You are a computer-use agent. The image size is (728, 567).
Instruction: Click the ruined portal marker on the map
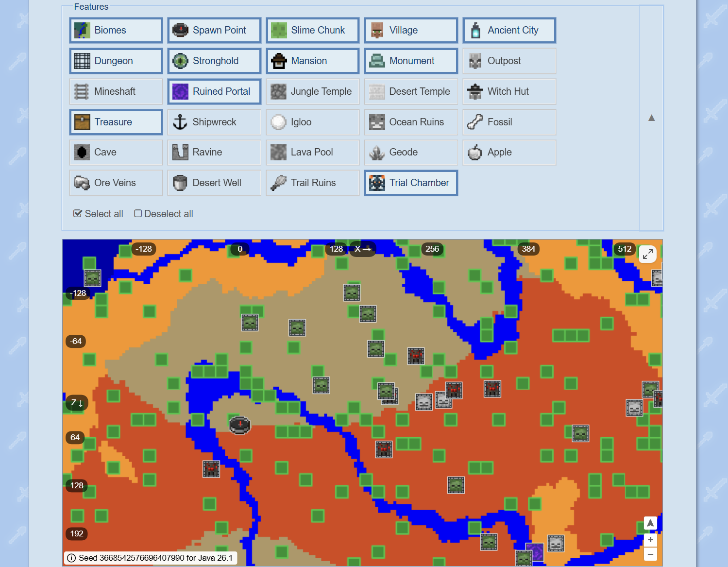(535, 552)
